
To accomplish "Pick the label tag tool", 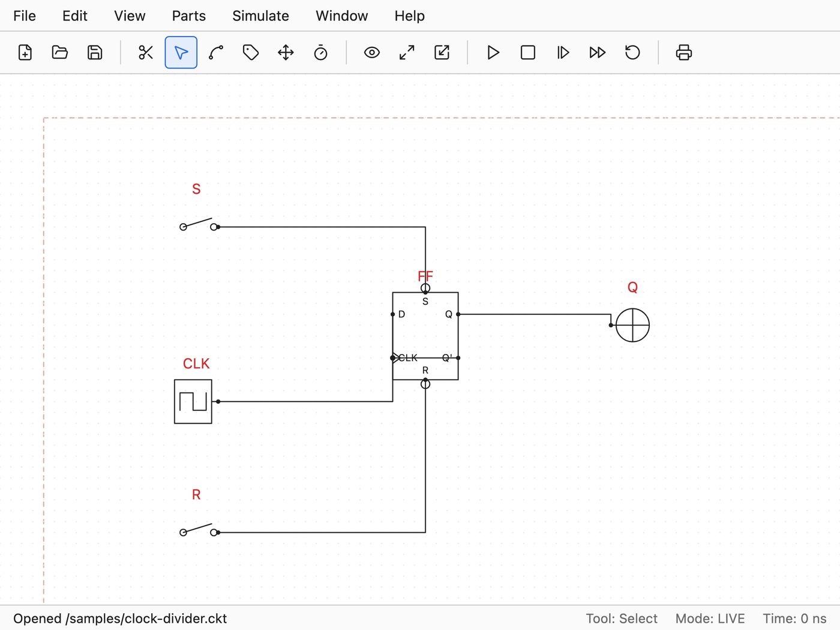I will [251, 53].
